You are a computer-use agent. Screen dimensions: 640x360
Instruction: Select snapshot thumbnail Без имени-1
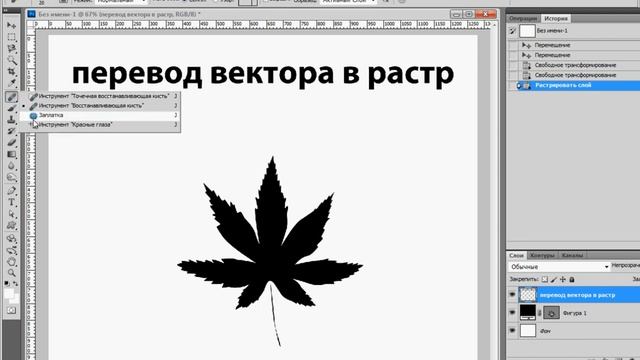[527, 31]
